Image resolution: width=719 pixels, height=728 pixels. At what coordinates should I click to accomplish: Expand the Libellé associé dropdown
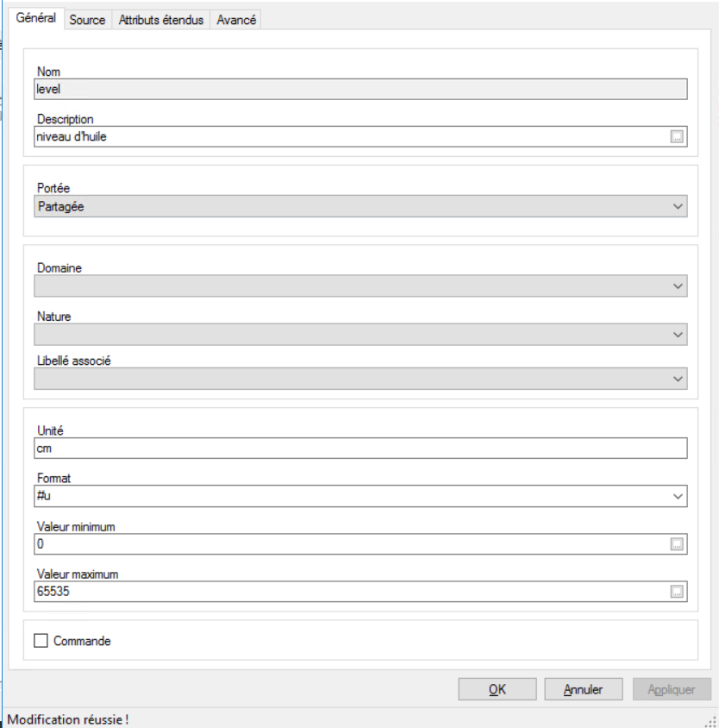pos(678,379)
